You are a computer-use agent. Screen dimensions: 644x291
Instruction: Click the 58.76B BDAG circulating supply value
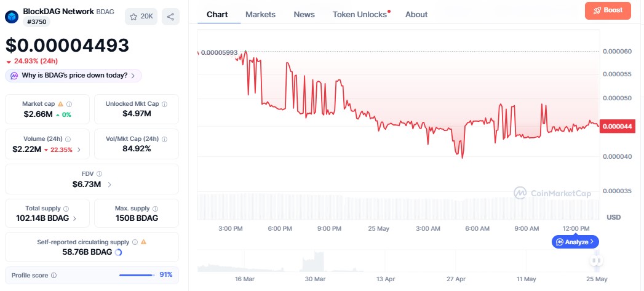[87, 252]
